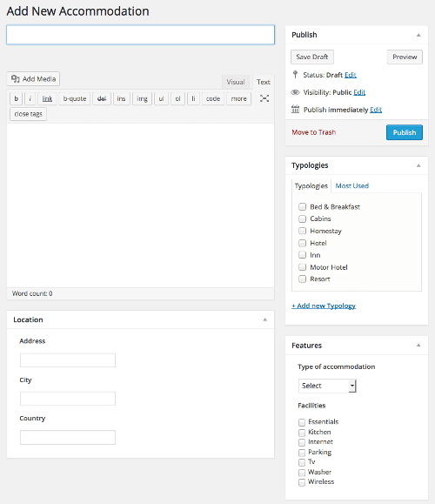Screen dimensions: 435x504
Task: Insert code tag in editor
Action: [213, 98]
